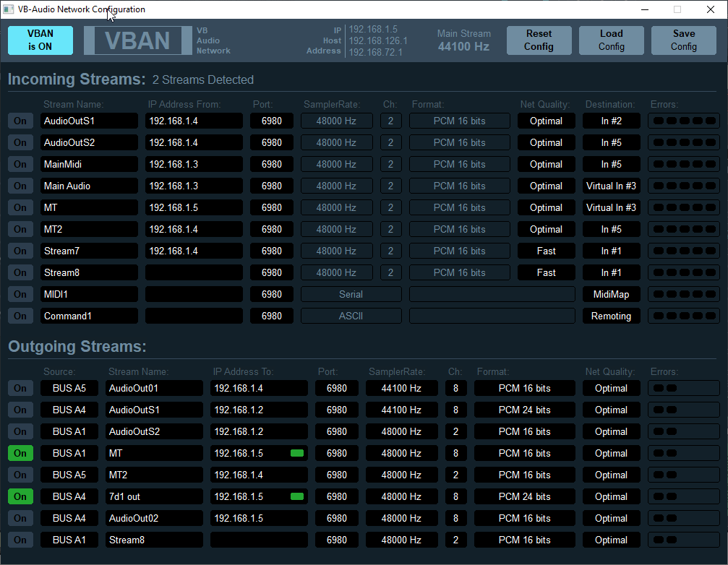Image resolution: width=728 pixels, height=565 pixels.
Task: Disable outgoing 7d1 out stream
Action: pyautogui.click(x=20, y=496)
